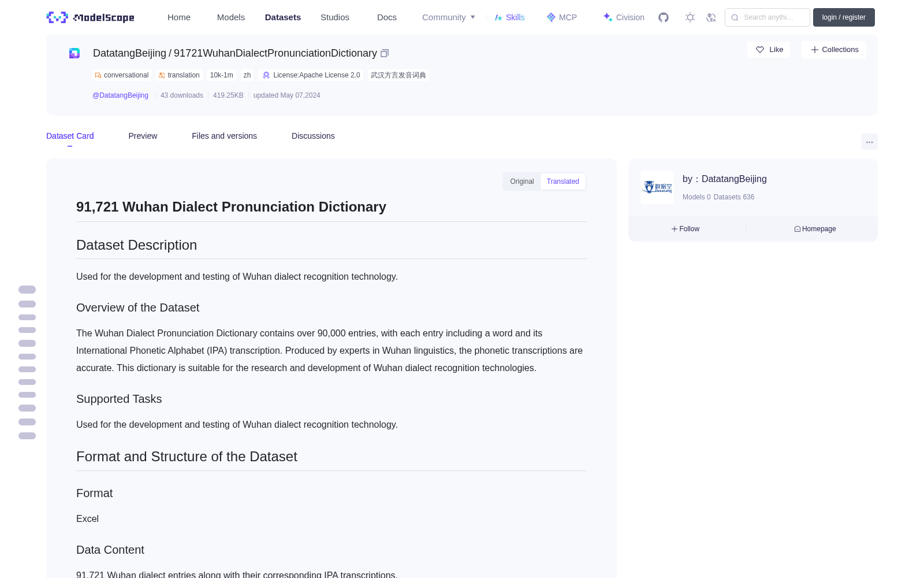
Task: Click the 10k-1m size tag
Action: coord(222,75)
